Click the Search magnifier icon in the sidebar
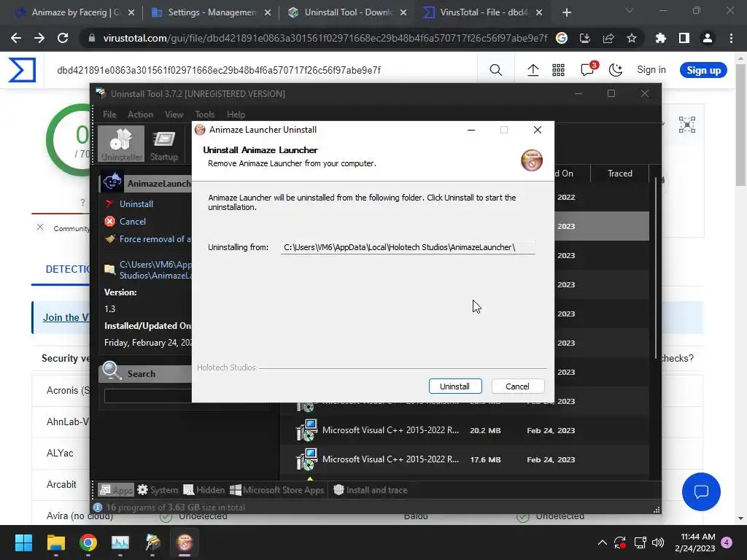 112,371
